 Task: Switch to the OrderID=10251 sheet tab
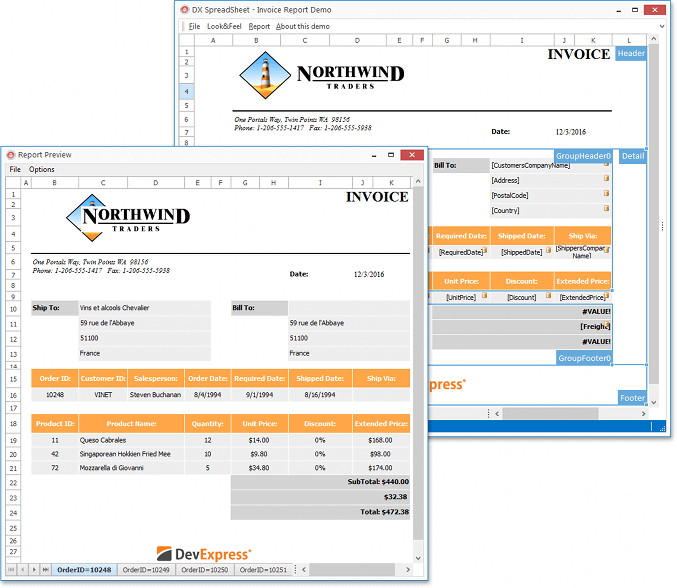pyautogui.click(x=263, y=570)
